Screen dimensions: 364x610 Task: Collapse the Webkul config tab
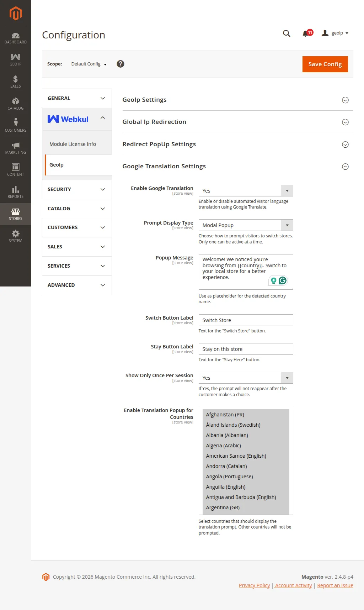click(x=77, y=119)
